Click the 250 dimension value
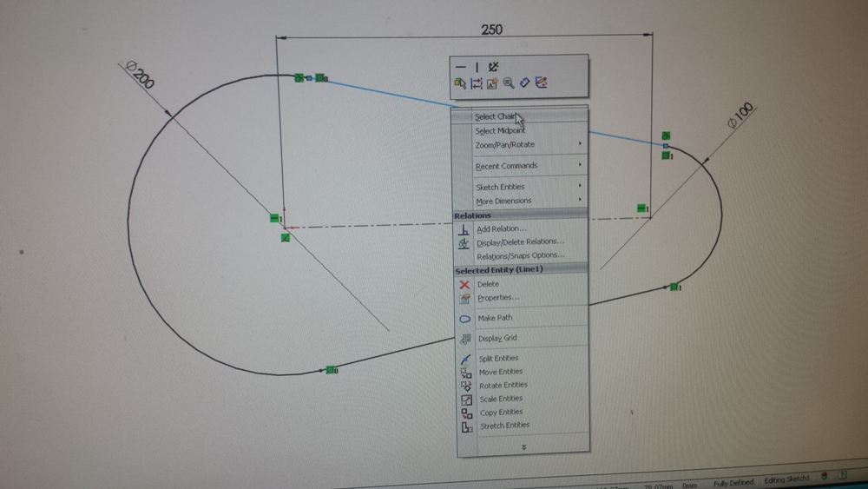The height and width of the screenshot is (489, 868). click(491, 30)
